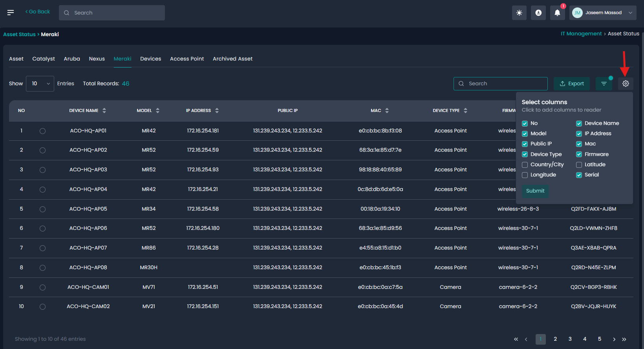This screenshot has height=349, width=644.
Task: Sort by IP Address column arrows
Action: point(217,110)
